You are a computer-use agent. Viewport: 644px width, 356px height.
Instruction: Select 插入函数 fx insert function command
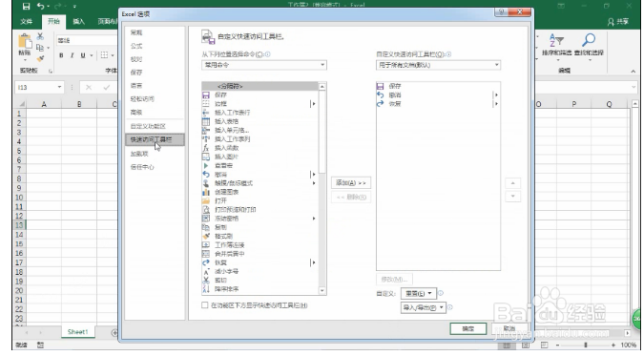[x=260, y=148]
